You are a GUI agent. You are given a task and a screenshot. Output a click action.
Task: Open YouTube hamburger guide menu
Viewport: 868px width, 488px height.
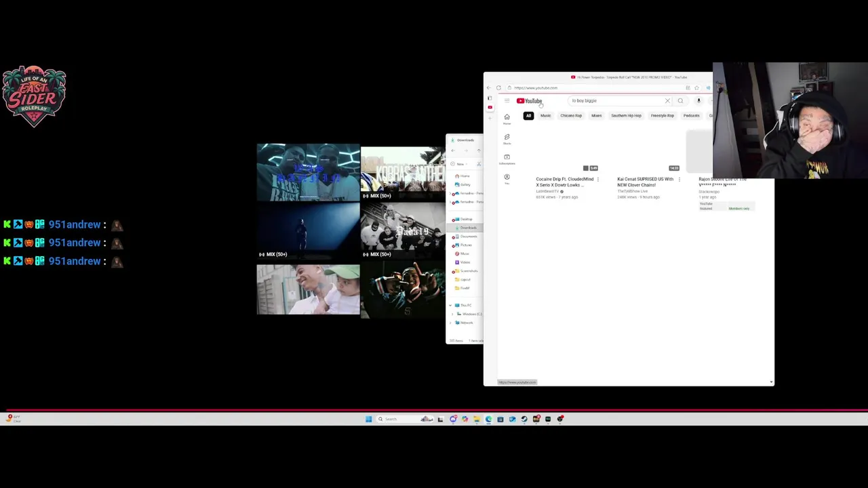tap(507, 100)
